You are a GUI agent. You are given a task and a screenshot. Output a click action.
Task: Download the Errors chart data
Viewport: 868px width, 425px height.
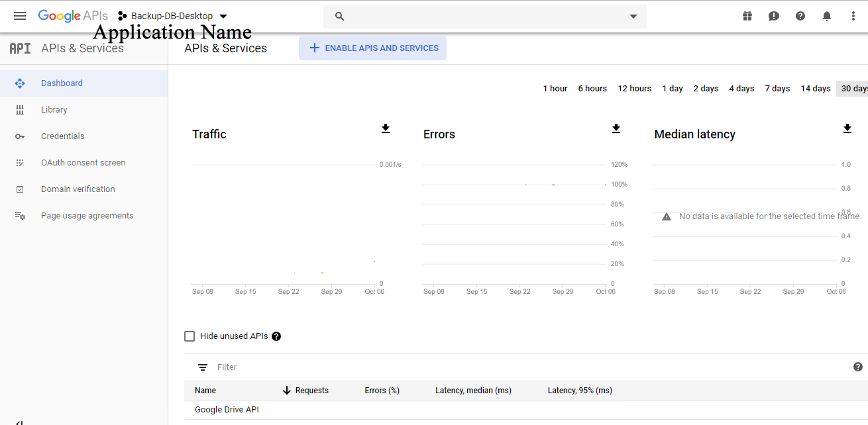pyautogui.click(x=616, y=128)
